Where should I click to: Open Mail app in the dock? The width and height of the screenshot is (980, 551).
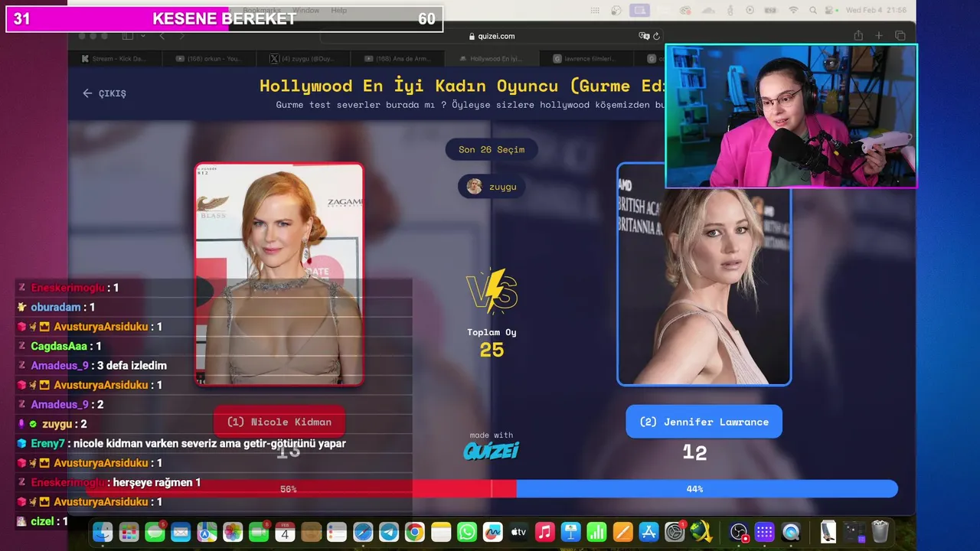[181, 532]
